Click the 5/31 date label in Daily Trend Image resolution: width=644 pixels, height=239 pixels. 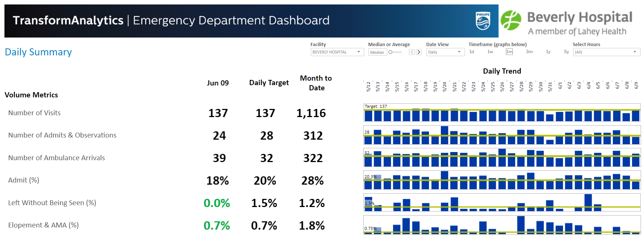[550, 87]
